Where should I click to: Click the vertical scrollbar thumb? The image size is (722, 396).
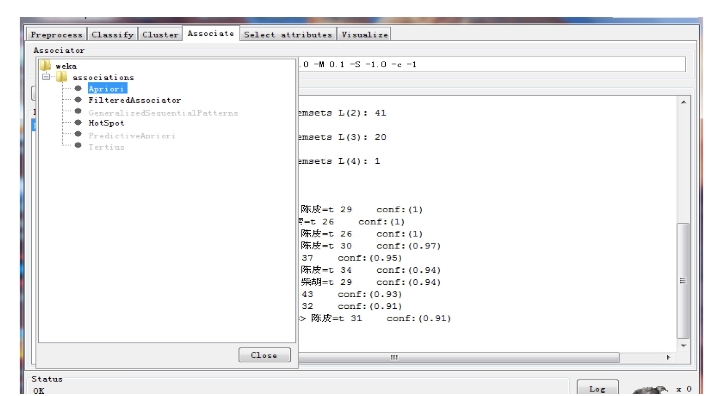click(683, 280)
